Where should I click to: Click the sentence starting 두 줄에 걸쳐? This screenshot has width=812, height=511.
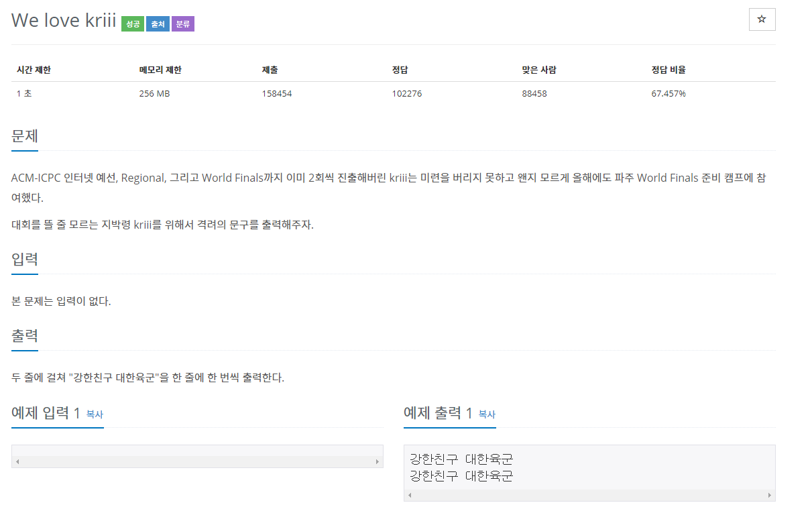tap(148, 378)
